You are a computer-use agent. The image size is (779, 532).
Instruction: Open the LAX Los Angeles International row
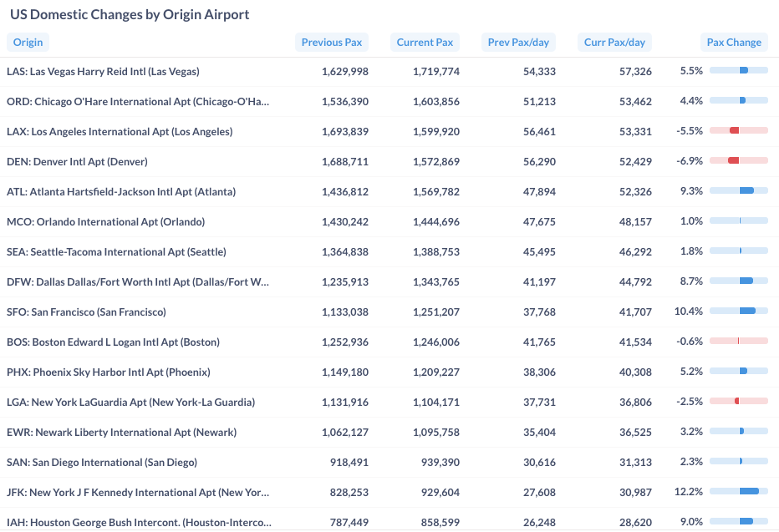click(x=120, y=132)
